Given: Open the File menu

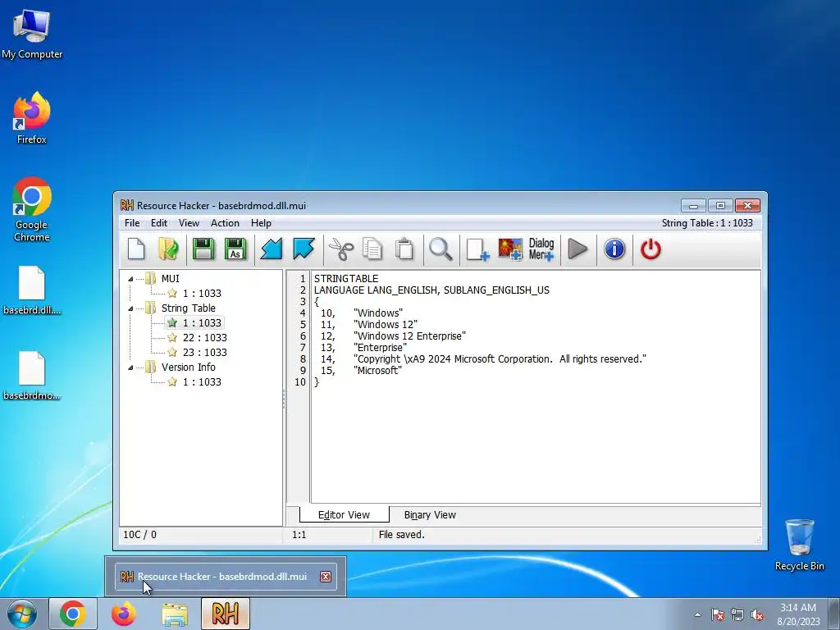Looking at the screenshot, I should (x=132, y=223).
